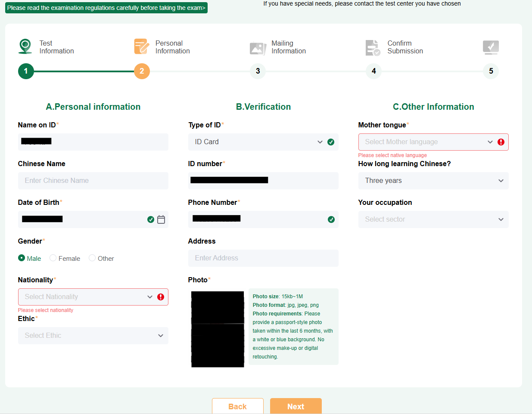
Task: Open the Your occupation sector dropdown
Action: coord(433,219)
